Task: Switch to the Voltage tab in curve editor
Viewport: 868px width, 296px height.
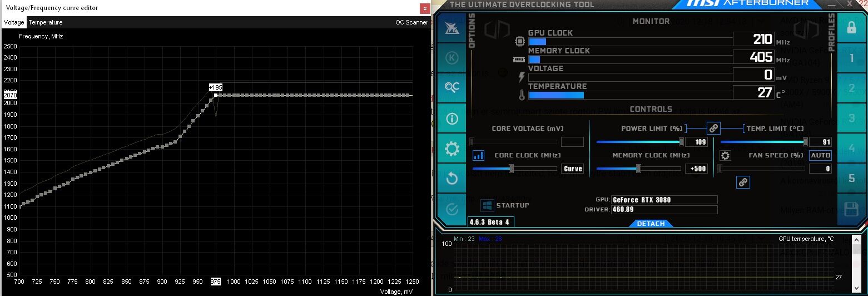Action: tap(14, 22)
